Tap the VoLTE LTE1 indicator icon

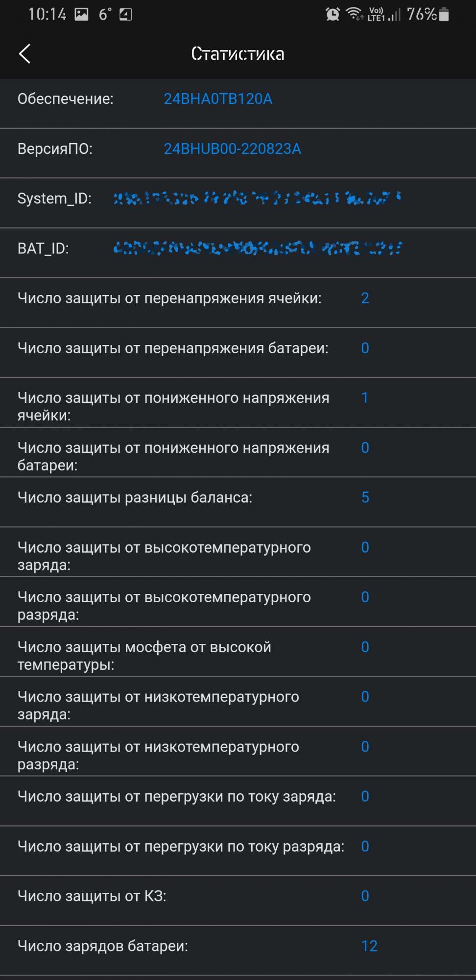click(376, 14)
